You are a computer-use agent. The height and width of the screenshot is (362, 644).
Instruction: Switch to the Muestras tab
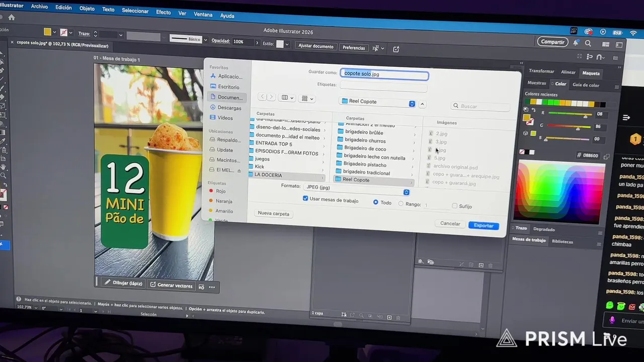(537, 83)
